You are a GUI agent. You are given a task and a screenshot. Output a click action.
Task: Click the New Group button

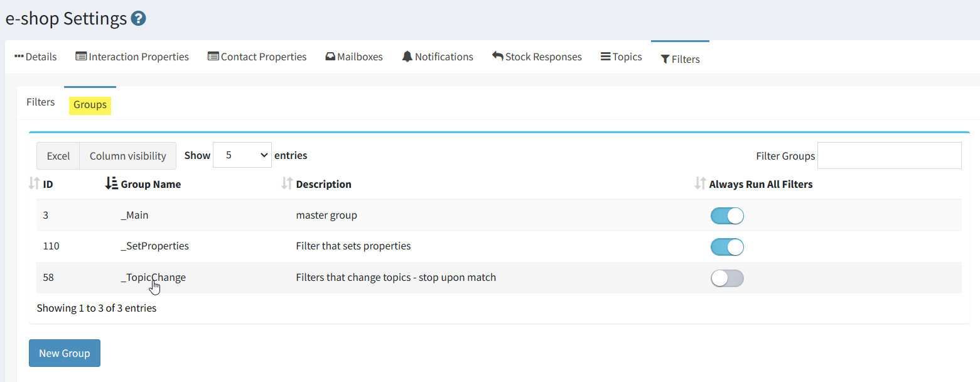point(65,353)
